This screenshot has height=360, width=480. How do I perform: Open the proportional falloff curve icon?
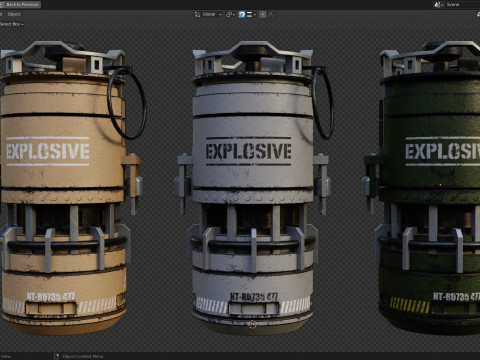[271, 14]
